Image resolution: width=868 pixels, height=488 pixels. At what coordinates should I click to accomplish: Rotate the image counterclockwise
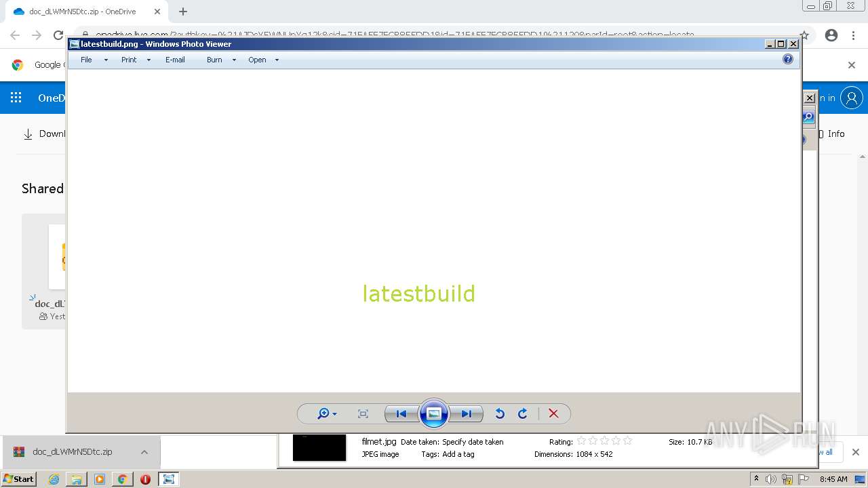500,413
